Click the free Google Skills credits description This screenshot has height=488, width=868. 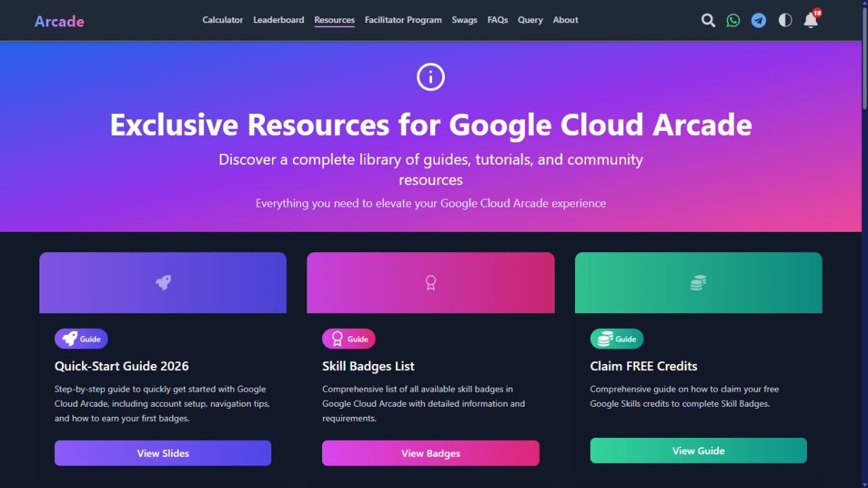pos(685,396)
